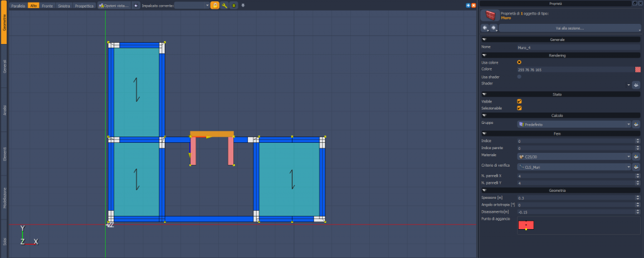Click the wrench settings icon in viewport toolbar

coord(225,5)
